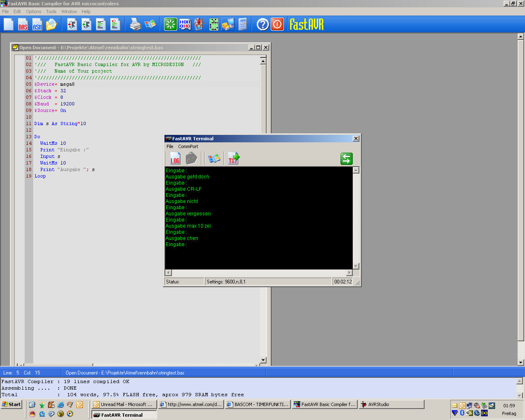Click the document icon with red undo arrow
This screenshot has width=525, height=420.
click(115, 25)
